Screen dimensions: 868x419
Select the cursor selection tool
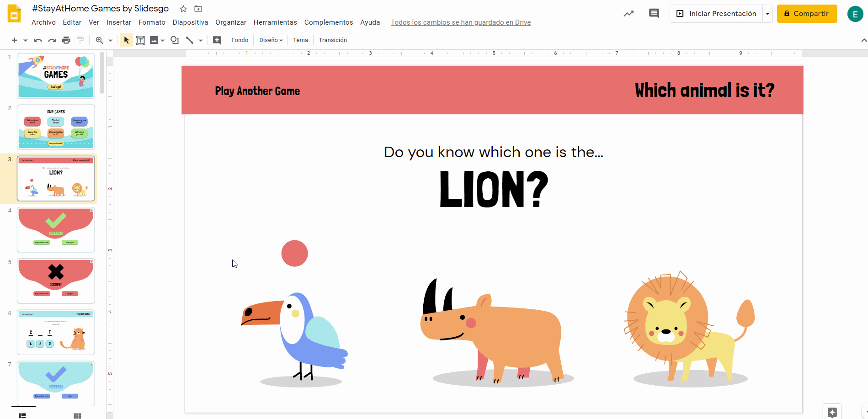click(x=127, y=40)
